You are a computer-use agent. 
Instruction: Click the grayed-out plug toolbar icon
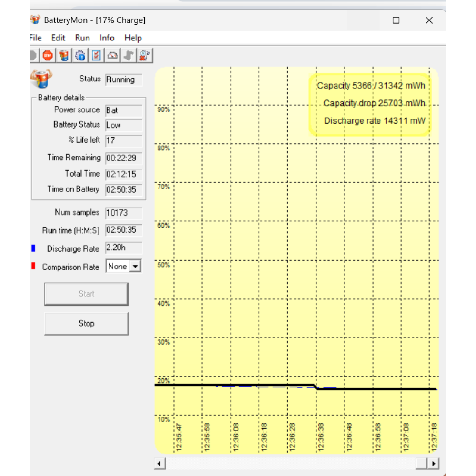[129, 56]
